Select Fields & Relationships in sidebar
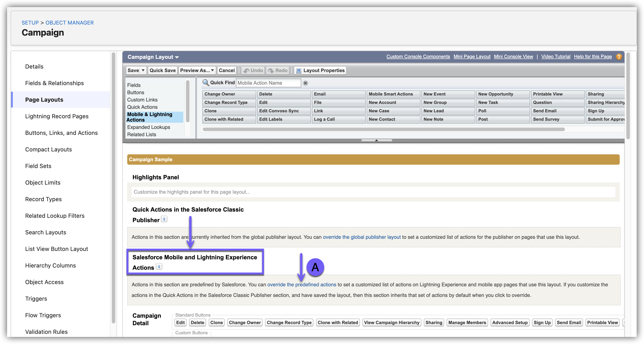Screen dimensions: 644x344 54,83
